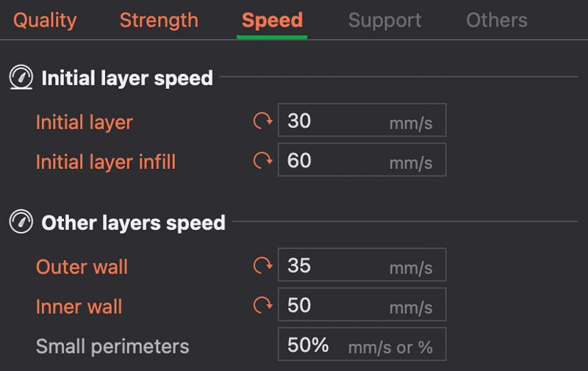Go to the Support tab
588x371 pixels.
pyautogui.click(x=384, y=21)
